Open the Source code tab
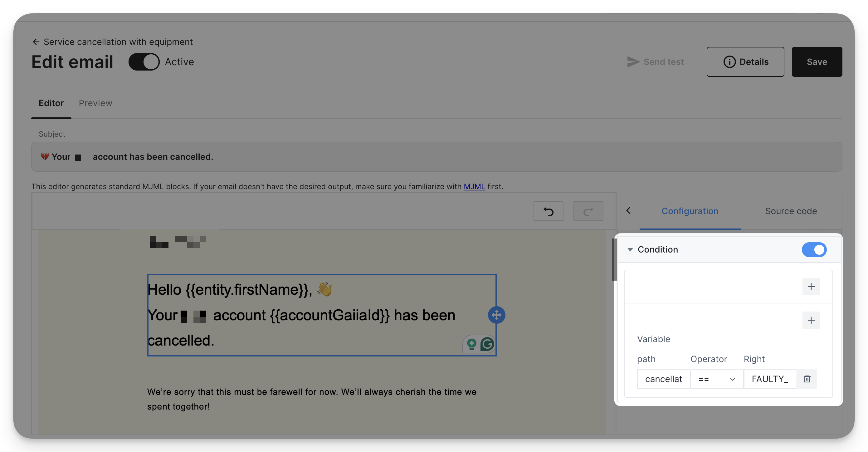868x452 pixels. coord(791,211)
